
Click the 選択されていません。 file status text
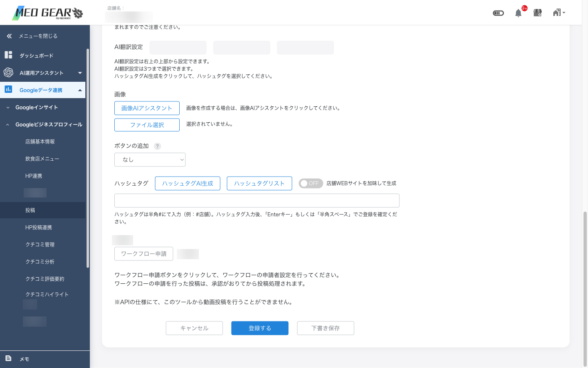[209, 124]
